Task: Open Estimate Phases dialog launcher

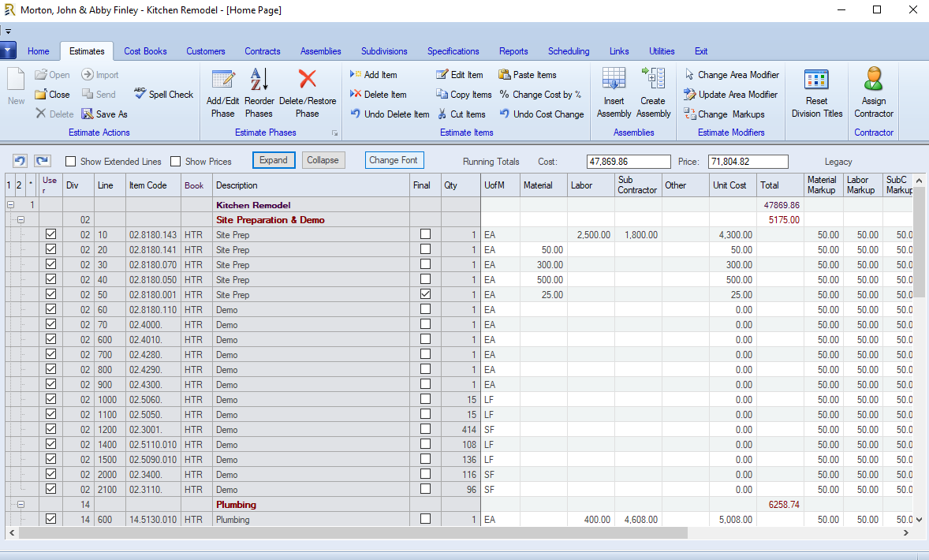Action: (x=334, y=133)
